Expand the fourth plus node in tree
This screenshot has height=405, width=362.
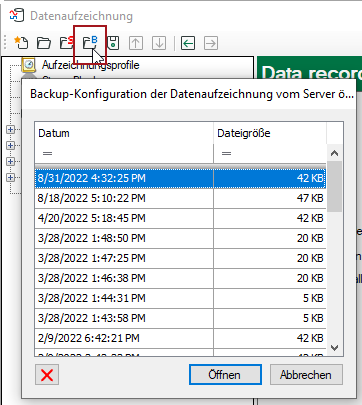(10, 177)
